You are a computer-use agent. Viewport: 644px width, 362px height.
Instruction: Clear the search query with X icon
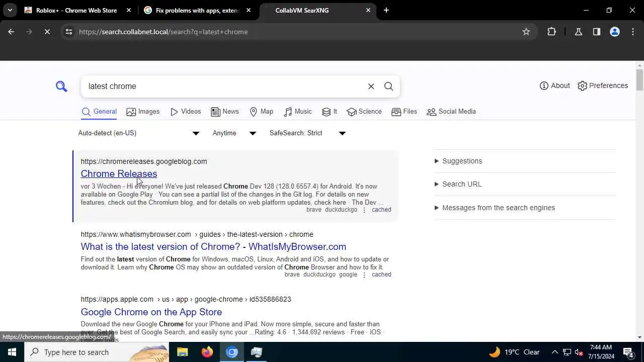click(371, 86)
